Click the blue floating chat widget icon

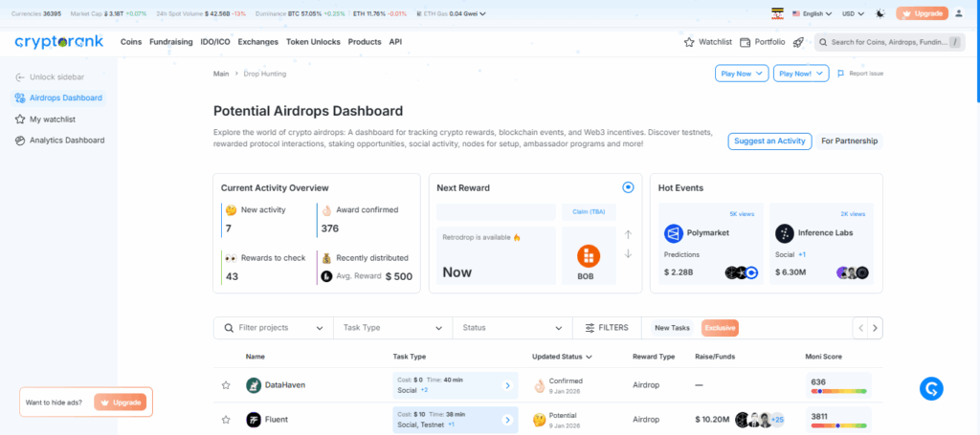(x=931, y=389)
